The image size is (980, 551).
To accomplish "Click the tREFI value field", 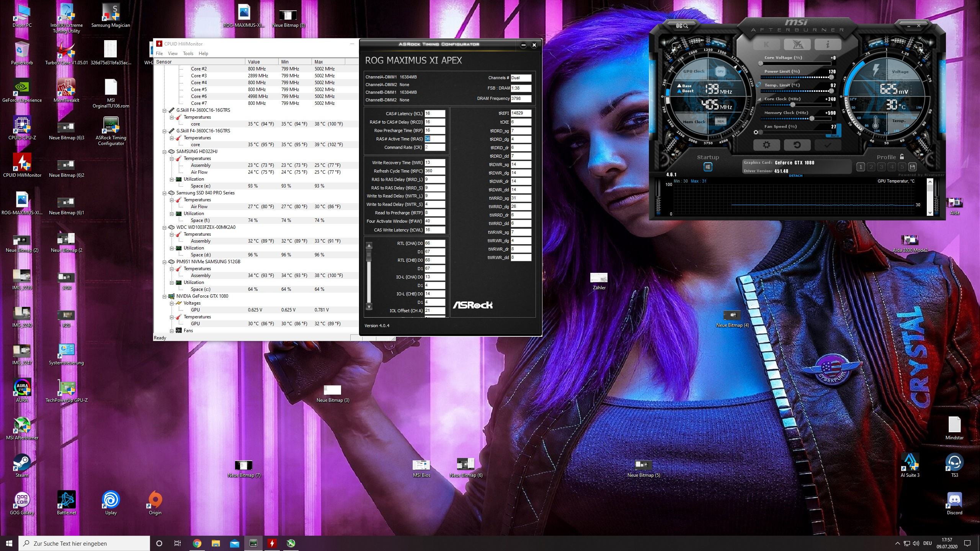I will [521, 113].
